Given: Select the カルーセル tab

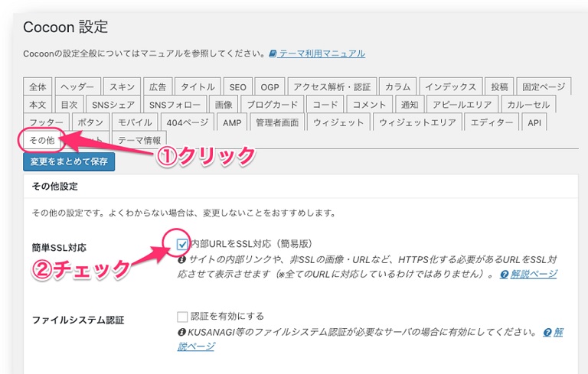Looking at the screenshot, I should [x=528, y=105].
